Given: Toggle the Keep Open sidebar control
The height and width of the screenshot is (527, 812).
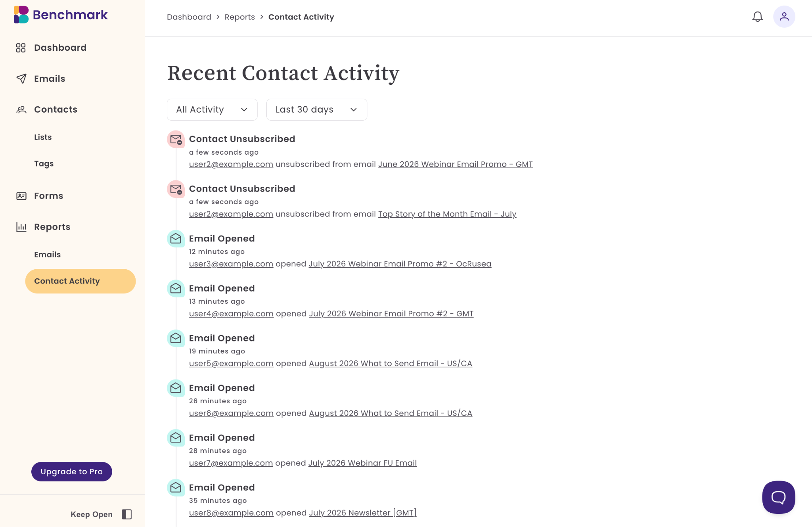Looking at the screenshot, I should (x=126, y=514).
